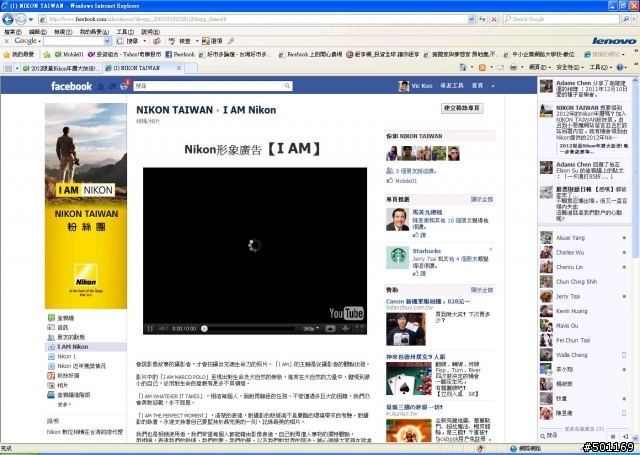Click the YouTube popup player arrow icon
Viewport: 640px width, 455px height.
(330, 328)
